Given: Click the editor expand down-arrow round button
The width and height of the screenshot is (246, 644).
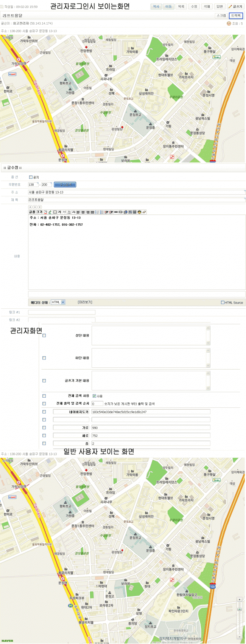Looking at the screenshot, I should click(39, 207).
